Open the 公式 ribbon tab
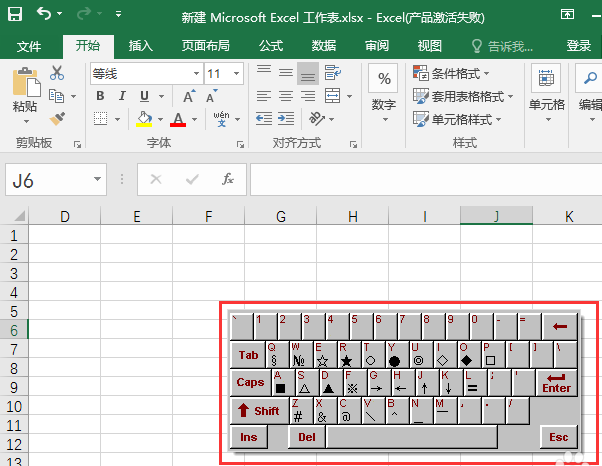602x466 pixels. pyautogui.click(x=271, y=46)
